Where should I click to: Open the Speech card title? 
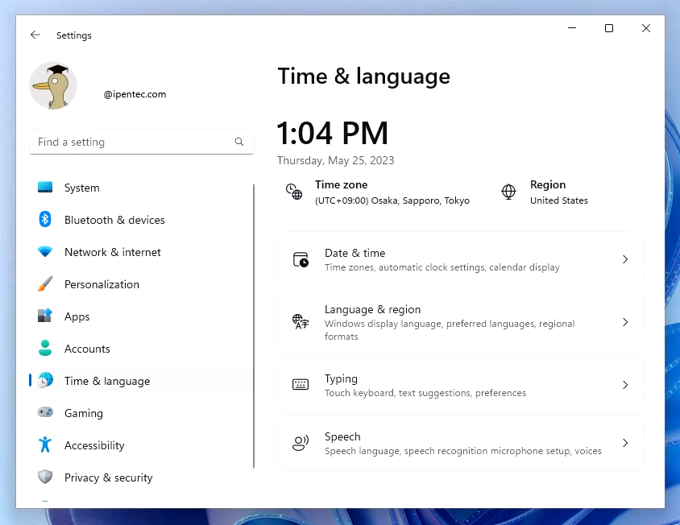[x=342, y=436]
